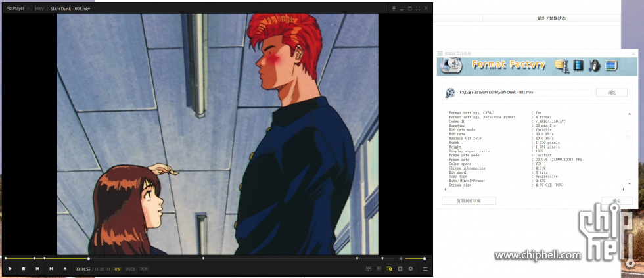Click the browse button next to file path

[x=612, y=93]
